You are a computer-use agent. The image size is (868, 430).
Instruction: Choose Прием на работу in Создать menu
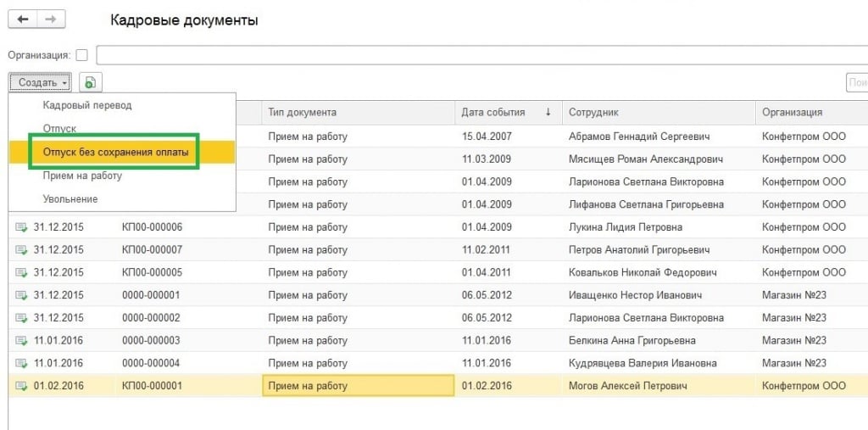82,176
